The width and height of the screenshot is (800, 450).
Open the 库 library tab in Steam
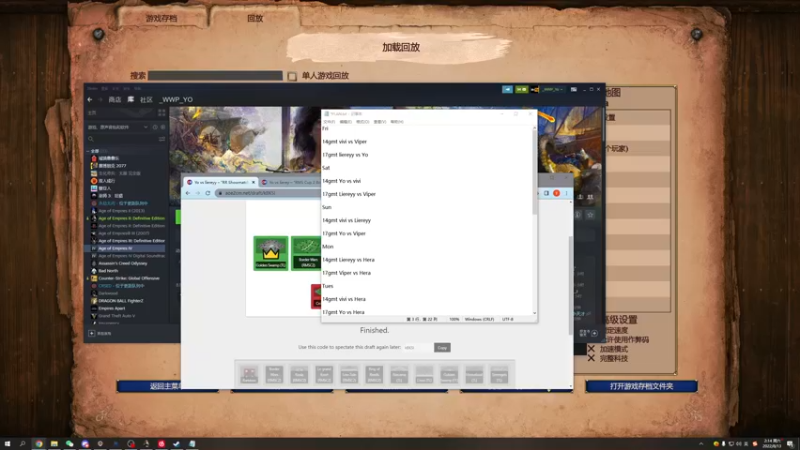click(x=131, y=99)
